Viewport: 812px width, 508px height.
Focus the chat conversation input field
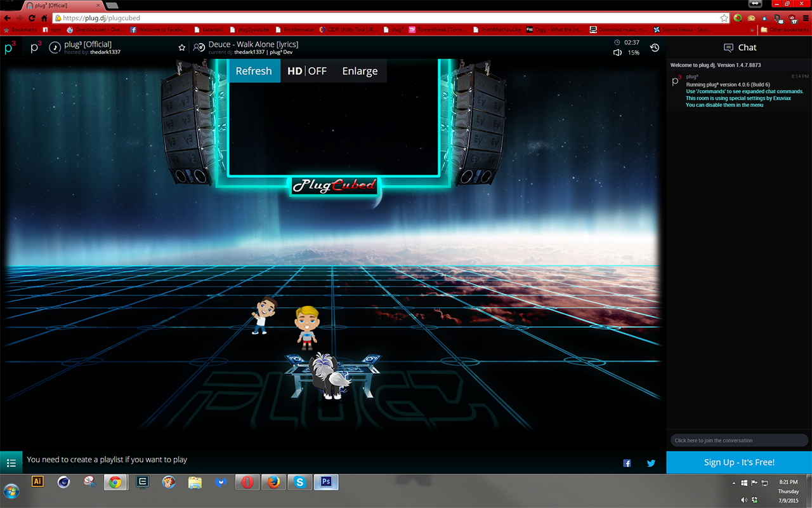coord(739,440)
